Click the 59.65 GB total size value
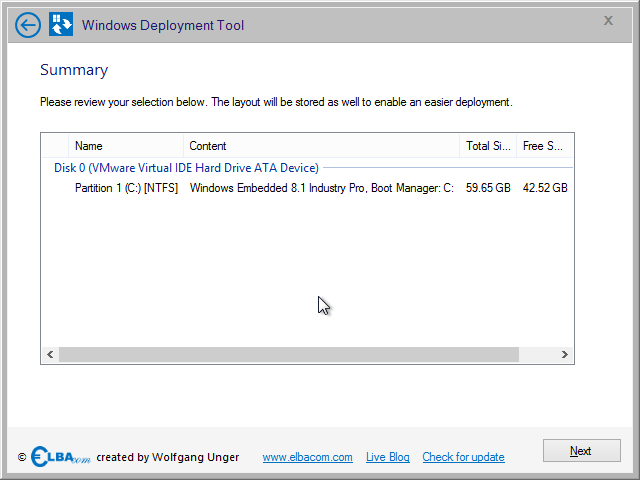The image size is (640, 480). tap(488, 188)
